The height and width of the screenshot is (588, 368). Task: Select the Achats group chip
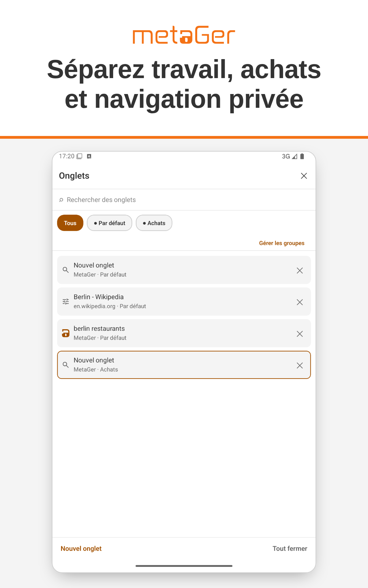coord(154,223)
